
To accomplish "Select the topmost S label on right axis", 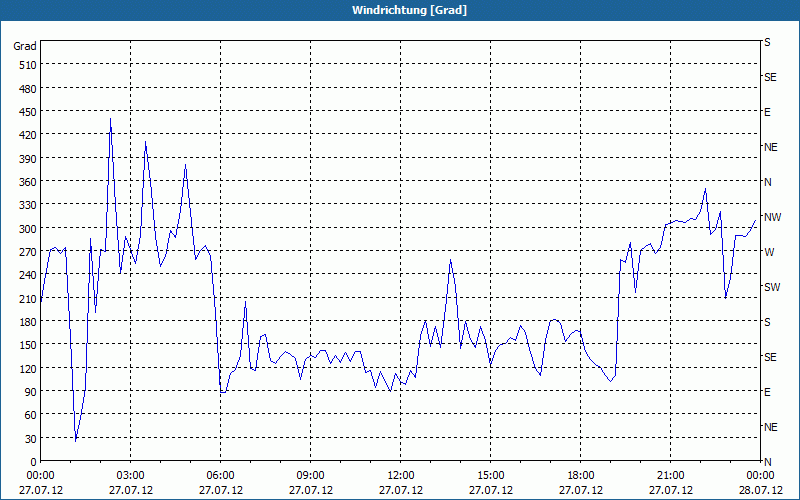I will (x=767, y=42).
